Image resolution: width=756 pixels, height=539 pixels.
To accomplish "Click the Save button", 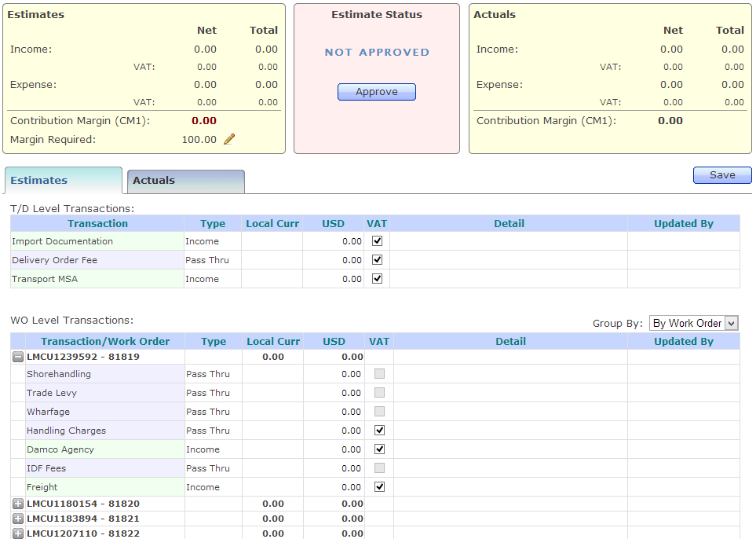I will (721, 174).
